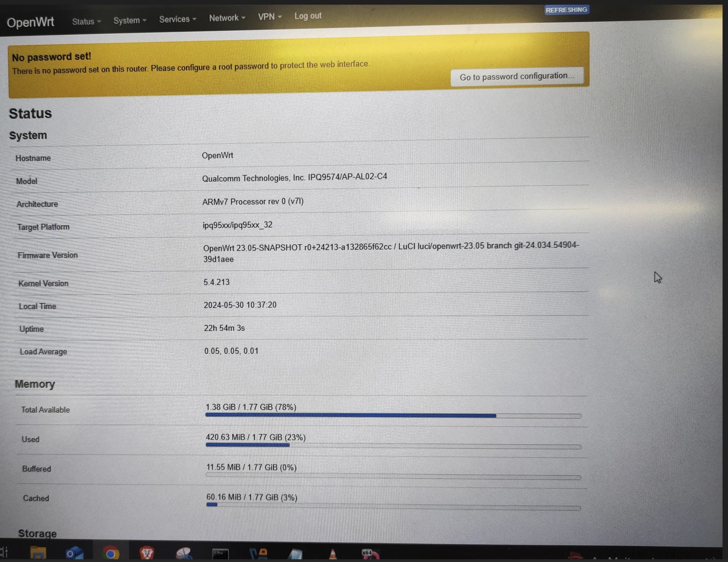Click kernel version '5.4.213'

[x=216, y=282]
